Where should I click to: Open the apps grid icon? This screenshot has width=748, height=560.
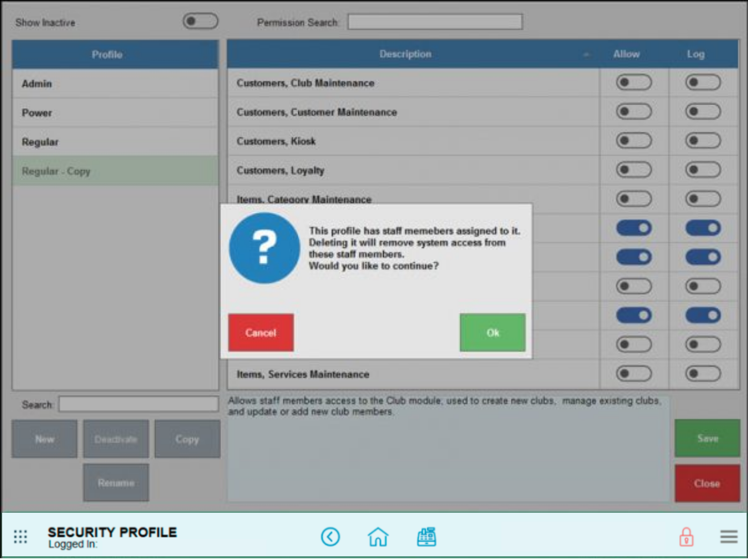point(20,536)
